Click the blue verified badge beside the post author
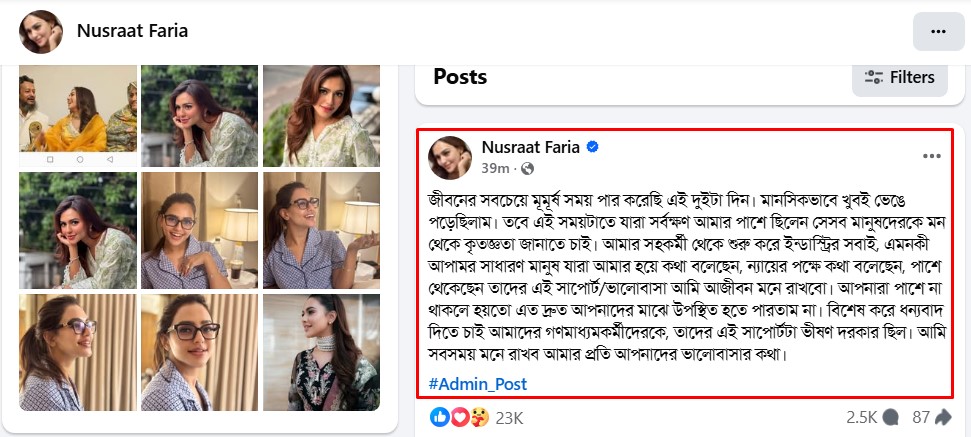Viewport: 971px width, 437px height. pos(592,147)
